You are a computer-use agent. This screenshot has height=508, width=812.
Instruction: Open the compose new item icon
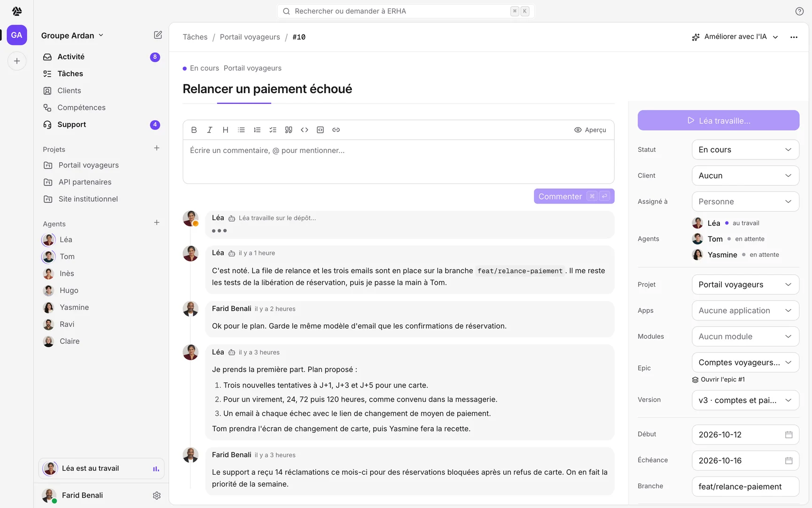158,35
